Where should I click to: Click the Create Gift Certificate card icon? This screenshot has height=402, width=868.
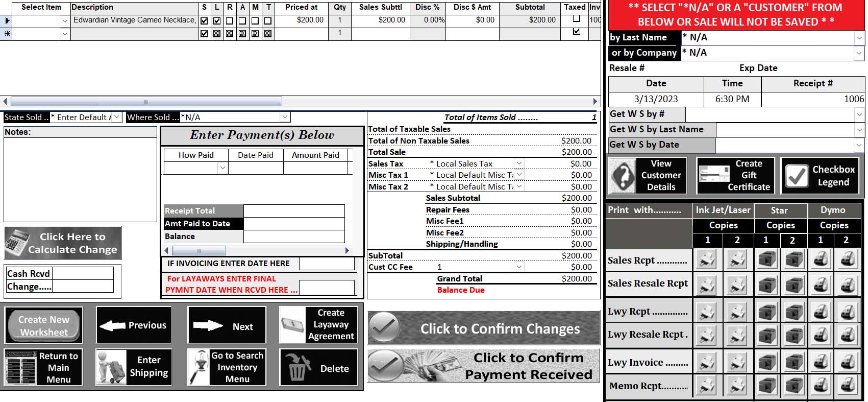click(714, 175)
